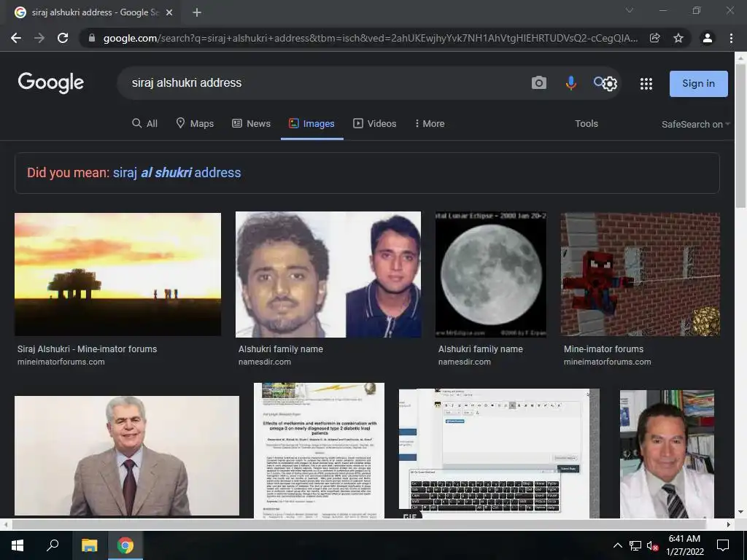Open the Minecraft Spider-Man brick wall image
The image size is (747, 560).
pos(640,274)
